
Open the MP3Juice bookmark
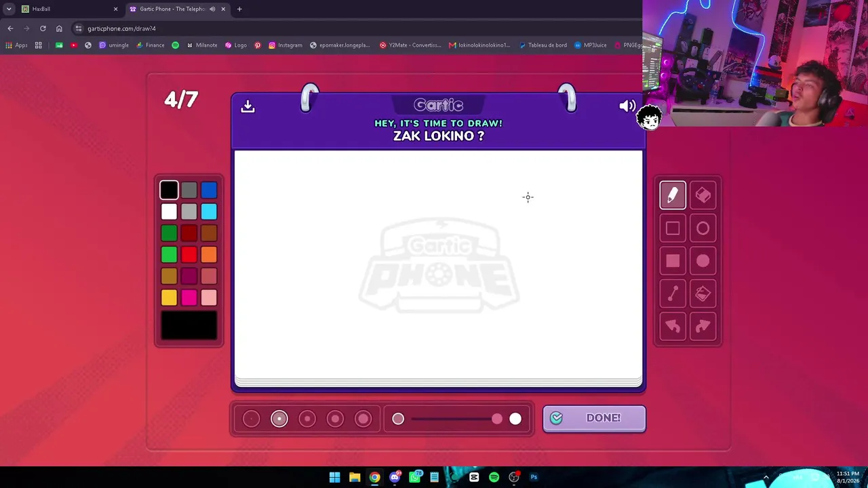591,45
